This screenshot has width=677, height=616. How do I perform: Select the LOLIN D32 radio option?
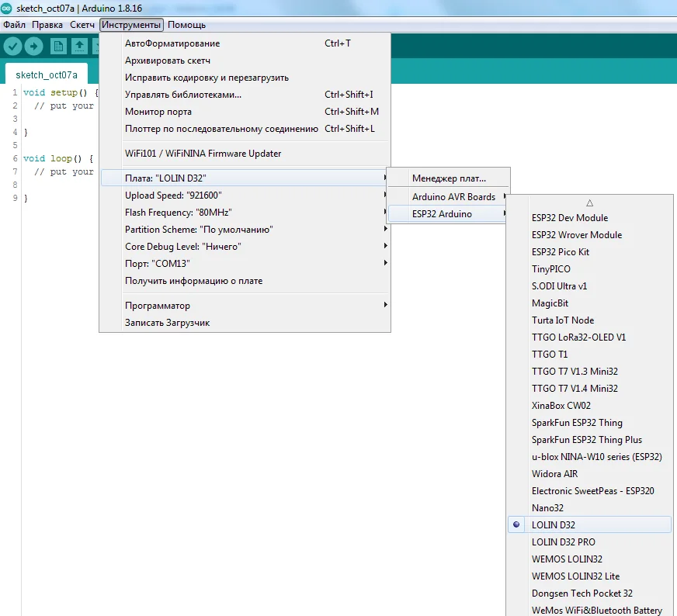(x=590, y=525)
